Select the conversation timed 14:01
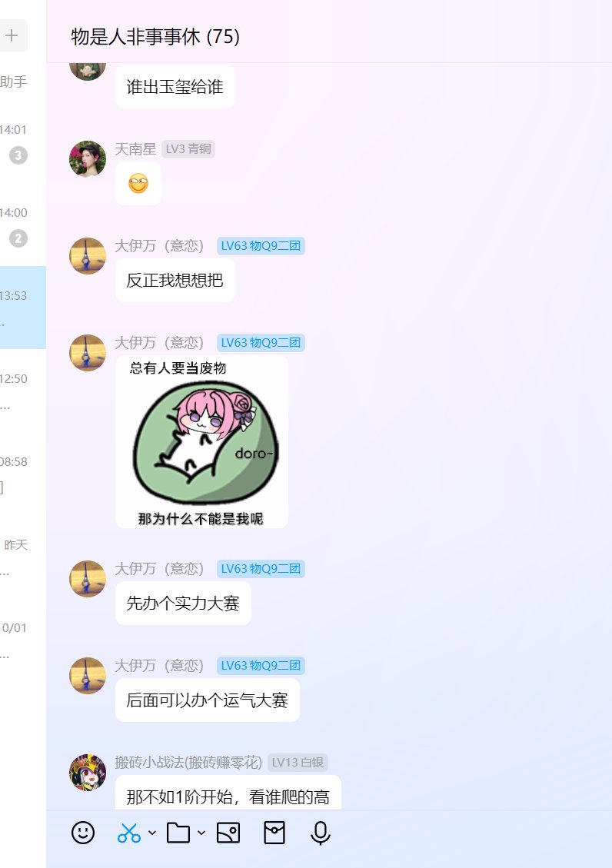Image resolution: width=612 pixels, height=868 pixels. [23, 141]
